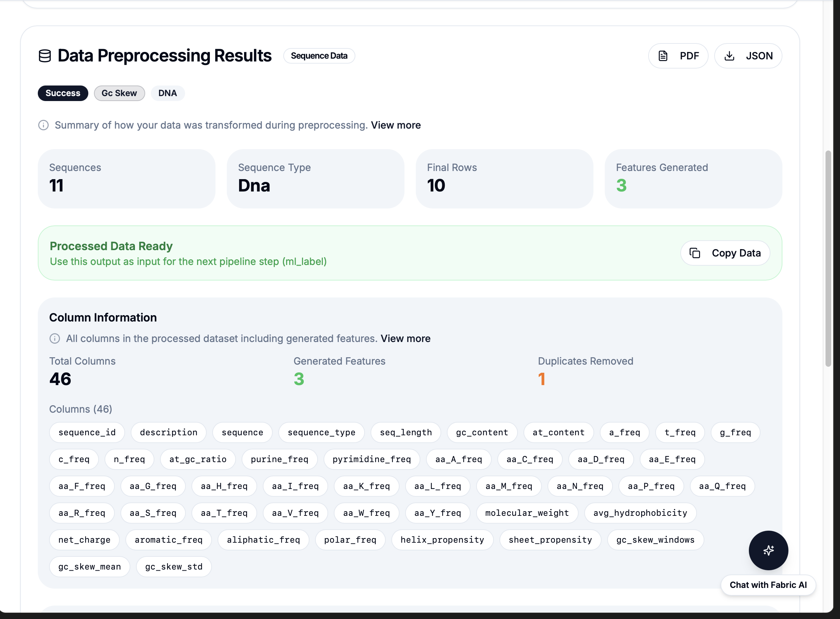Select the DNA tag
Viewport: 840px width, 619px height.
(x=167, y=93)
